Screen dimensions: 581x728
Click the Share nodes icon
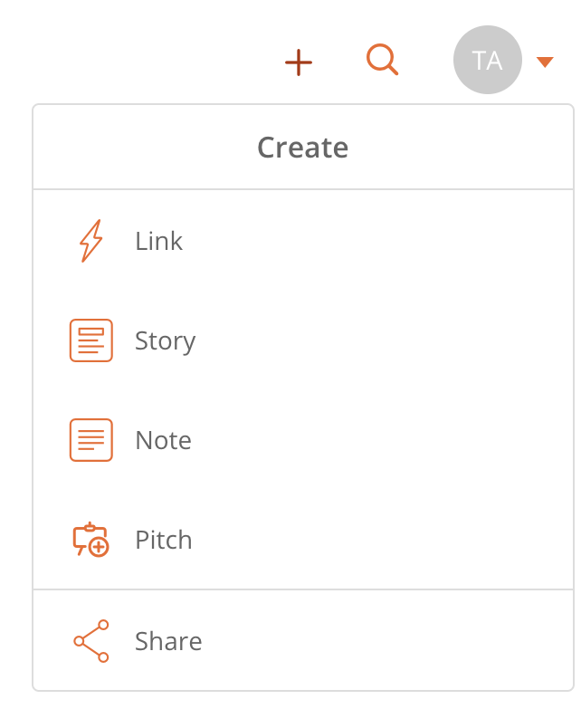(91, 641)
